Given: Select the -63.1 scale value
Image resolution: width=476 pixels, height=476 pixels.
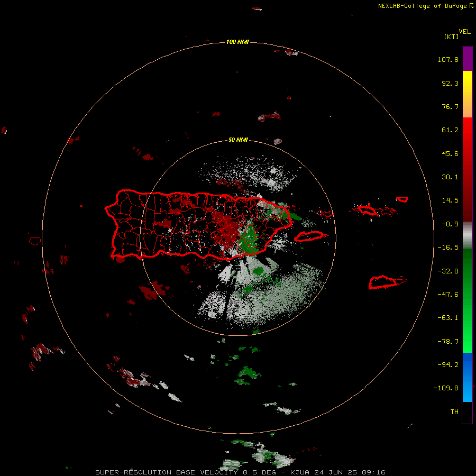Looking at the screenshot, I should (448, 318).
